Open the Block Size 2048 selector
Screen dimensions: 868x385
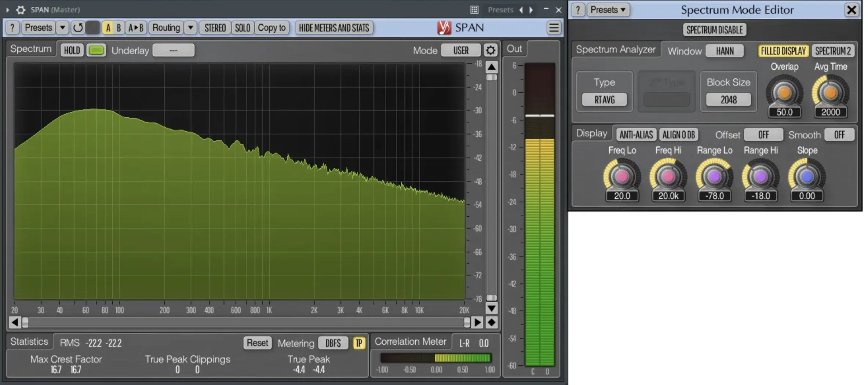point(728,99)
